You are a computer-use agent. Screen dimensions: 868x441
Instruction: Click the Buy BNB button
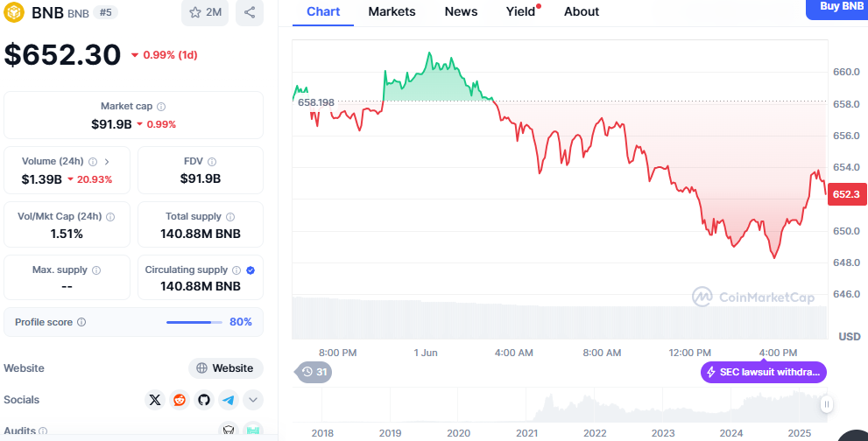point(837,8)
